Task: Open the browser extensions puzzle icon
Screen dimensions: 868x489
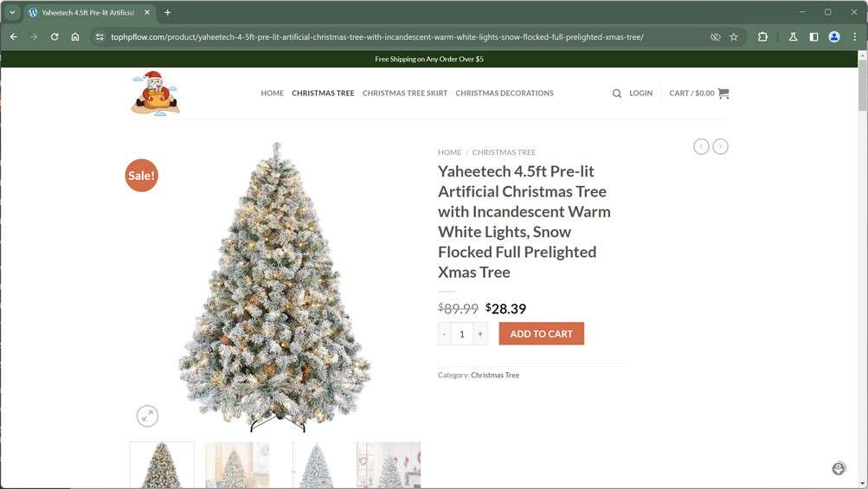Action: point(762,37)
